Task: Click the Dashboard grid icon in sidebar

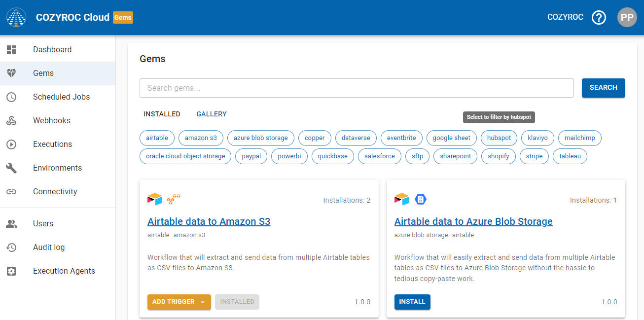Action: coord(11,50)
